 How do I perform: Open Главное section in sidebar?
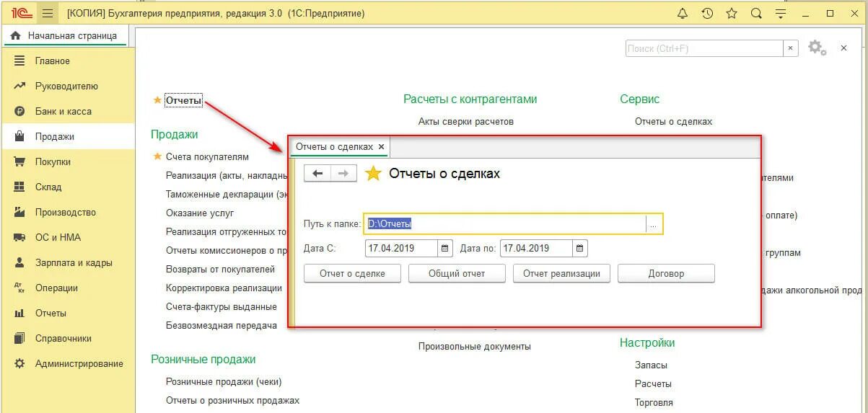click(67, 61)
